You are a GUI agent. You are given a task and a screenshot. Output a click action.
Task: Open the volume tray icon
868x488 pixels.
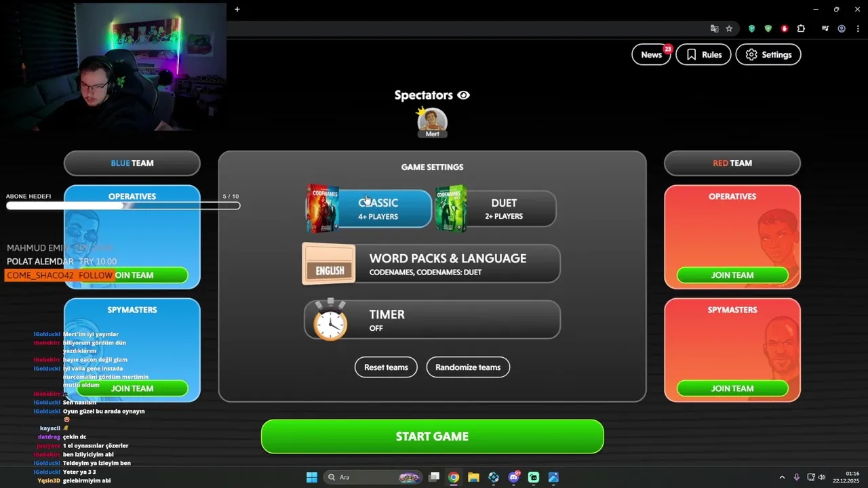click(x=821, y=477)
